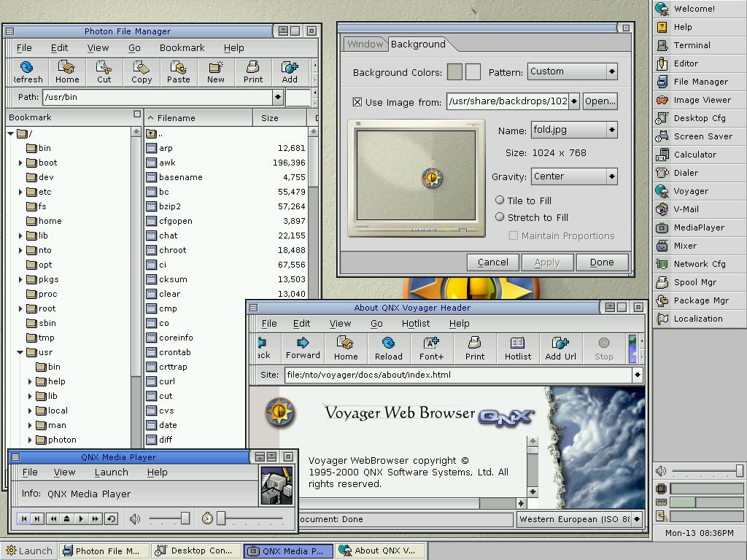The image size is (747, 560).
Task: Open Package Mgr from the shelf
Action: 700,300
